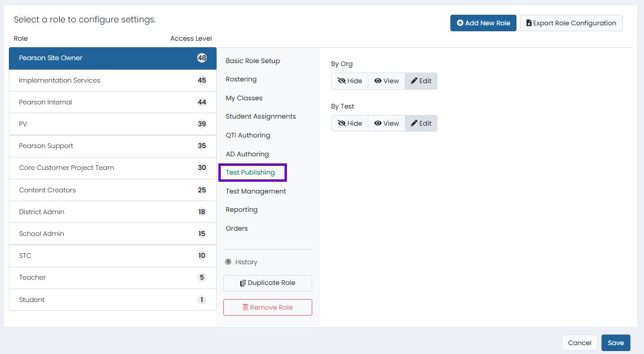Open Student Assignments settings
The height and width of the screenshot is (354, 644).
click(261, 117)
